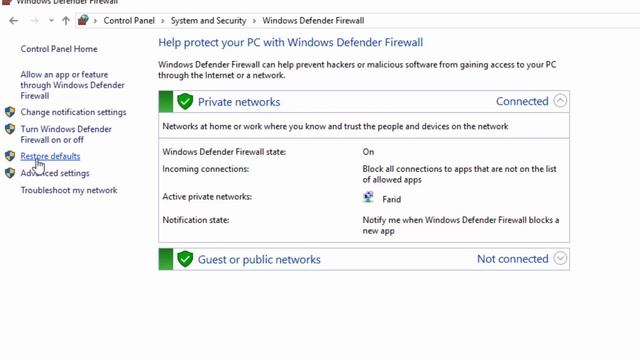Open the recent locations dropdown arrow

[51, 20]
